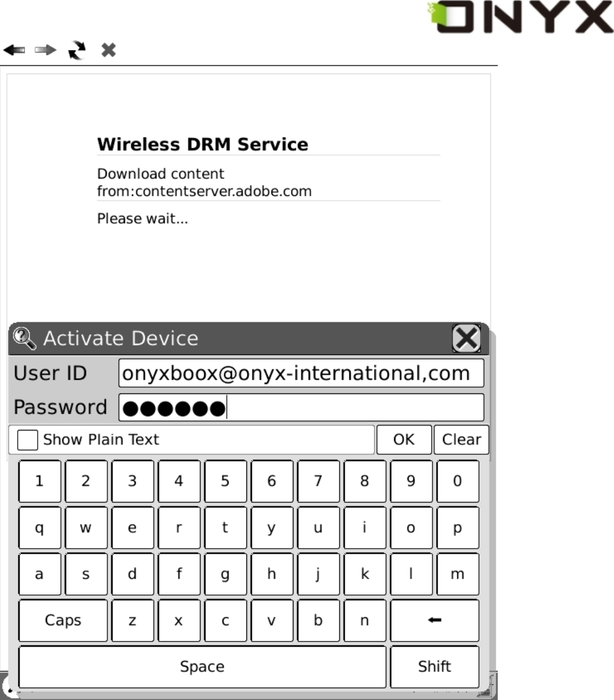This screenshot has height=700, width=614.
Task: Tap the e key on the keyboard
Action: pos(133,528)
